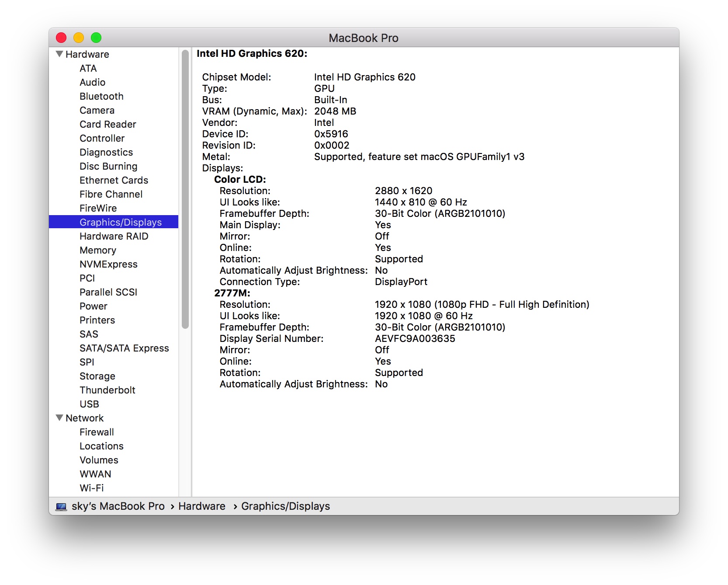This screenshot has width=728, height=585.
Task: Click the yellow minimize window button
Action: click(79, 38)
